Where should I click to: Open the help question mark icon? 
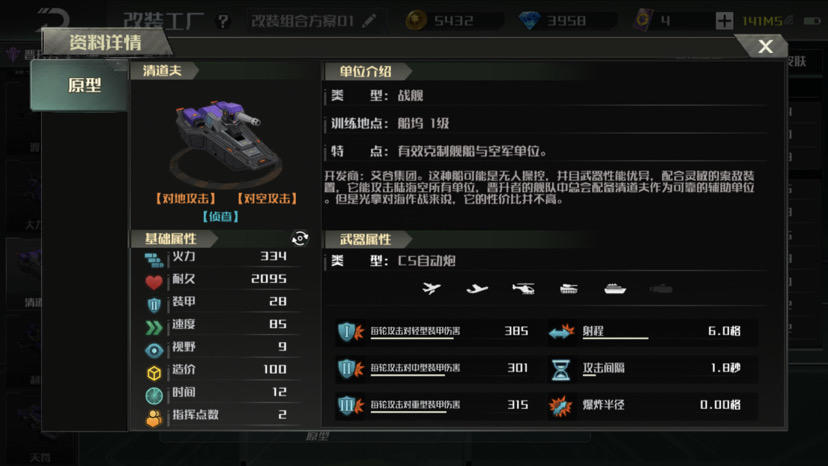(223, 21)
